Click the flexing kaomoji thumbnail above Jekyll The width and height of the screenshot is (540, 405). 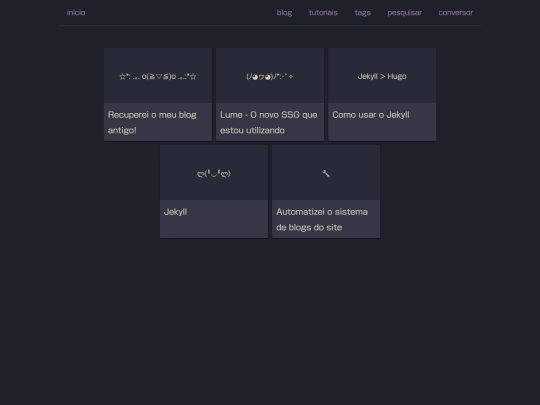[214, 173]
